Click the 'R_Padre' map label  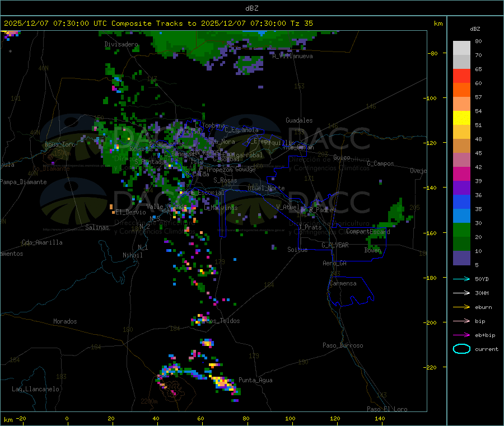tap(321, 210)
